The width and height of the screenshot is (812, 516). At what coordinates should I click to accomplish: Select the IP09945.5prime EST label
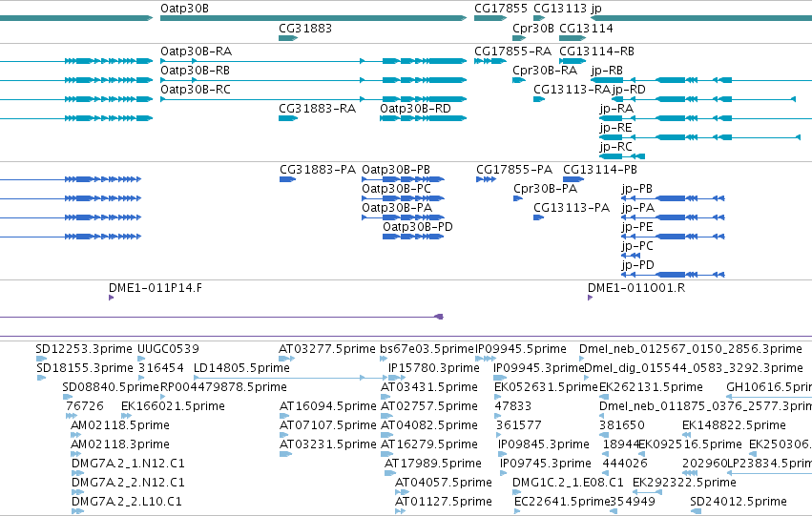(x=520, y=349)
